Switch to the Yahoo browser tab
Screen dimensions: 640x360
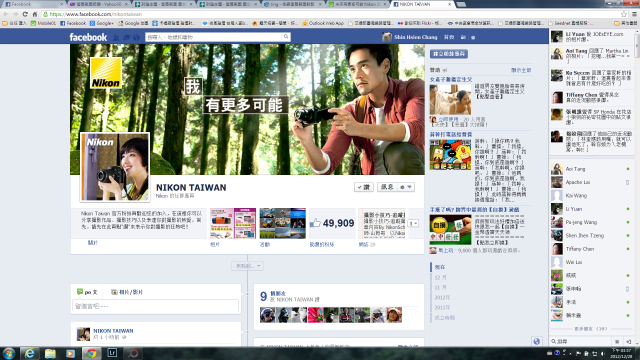point(98,4)
